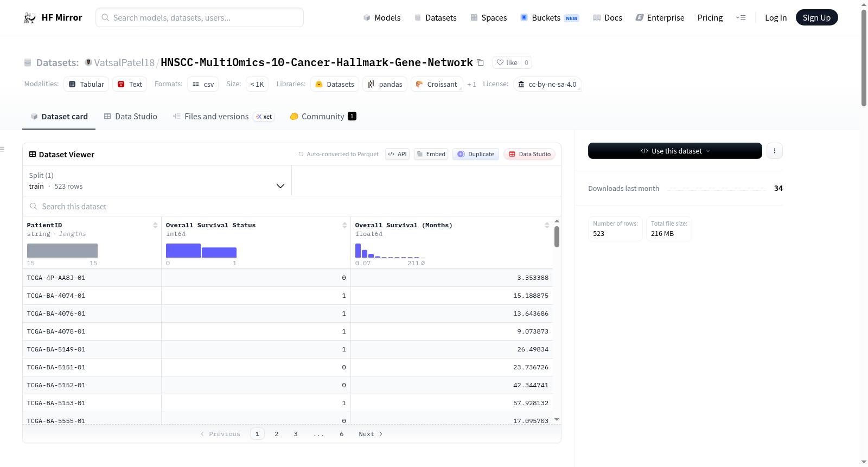
Task: Open Buckets in the top navigation
Action: [550, 18]
